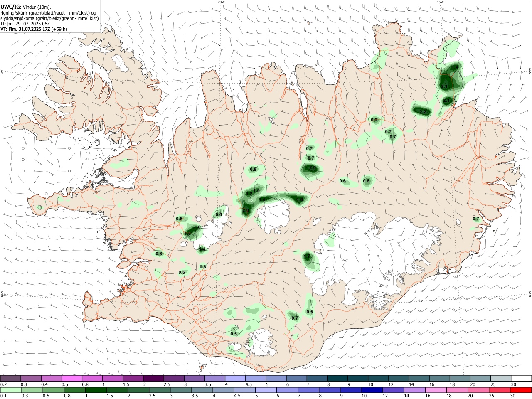Click the 1.7 precipitation value label
The image size is (532, 399).
click(308, 257)
